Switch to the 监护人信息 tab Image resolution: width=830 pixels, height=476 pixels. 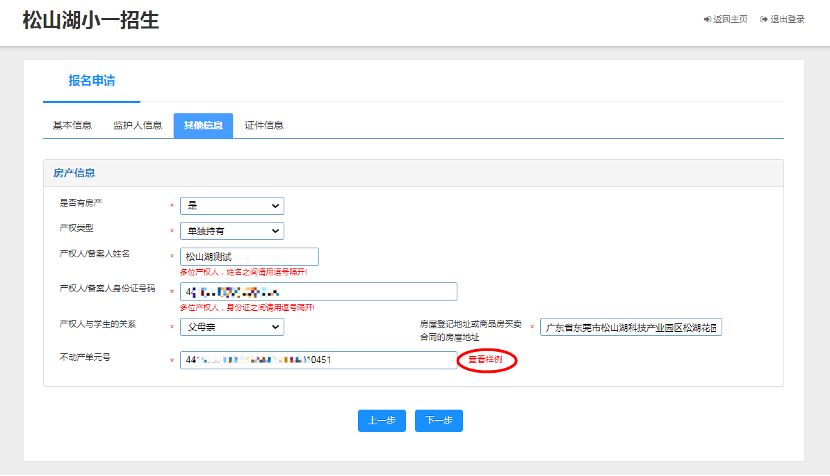[137, 125]
